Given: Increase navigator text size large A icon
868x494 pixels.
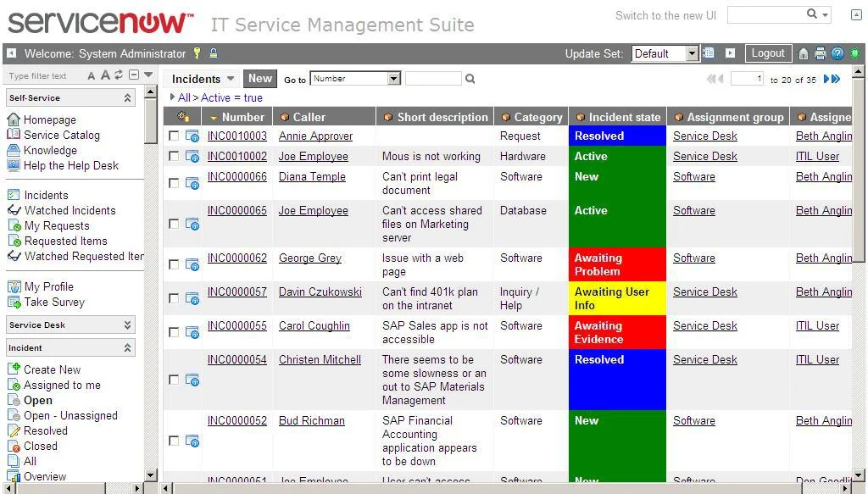Looking at the screenshot, I should [x=105, y=75].
